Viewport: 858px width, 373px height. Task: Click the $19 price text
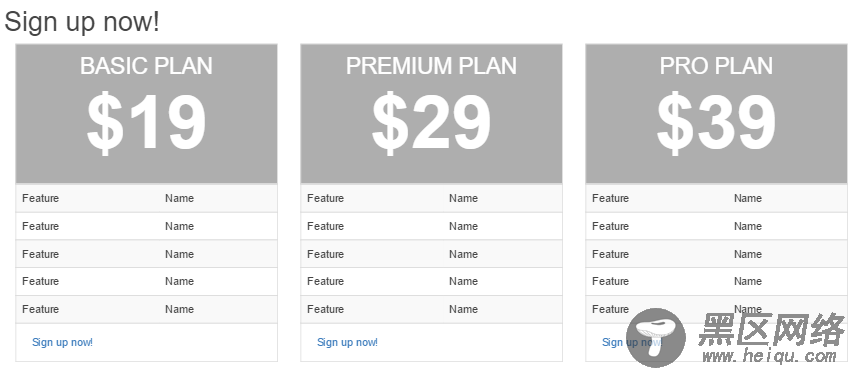click(146, 123)
